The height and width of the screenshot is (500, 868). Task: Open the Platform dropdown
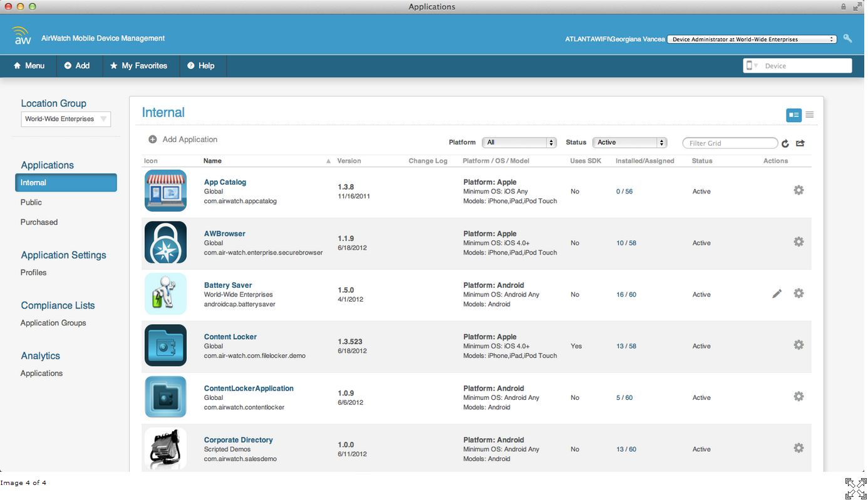click(519, 142)
